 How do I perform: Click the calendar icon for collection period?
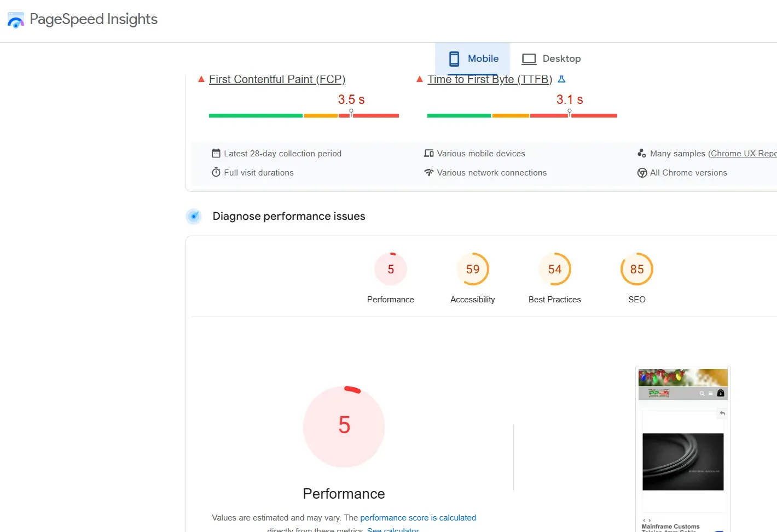(216, 153)
